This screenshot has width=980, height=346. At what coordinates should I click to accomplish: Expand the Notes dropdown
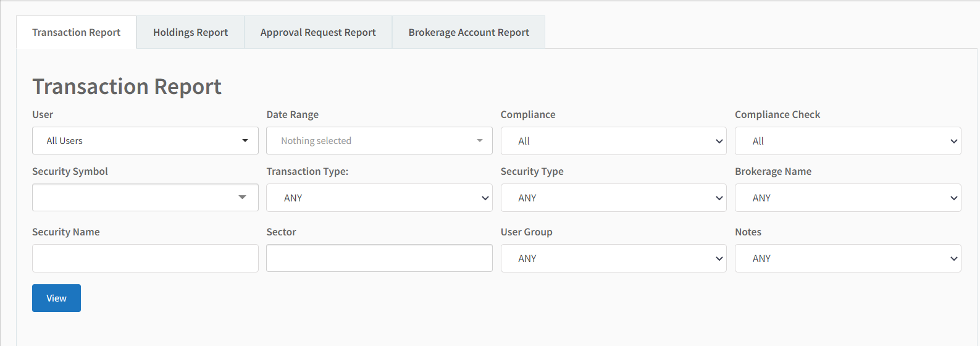click(x=848, y=258)
